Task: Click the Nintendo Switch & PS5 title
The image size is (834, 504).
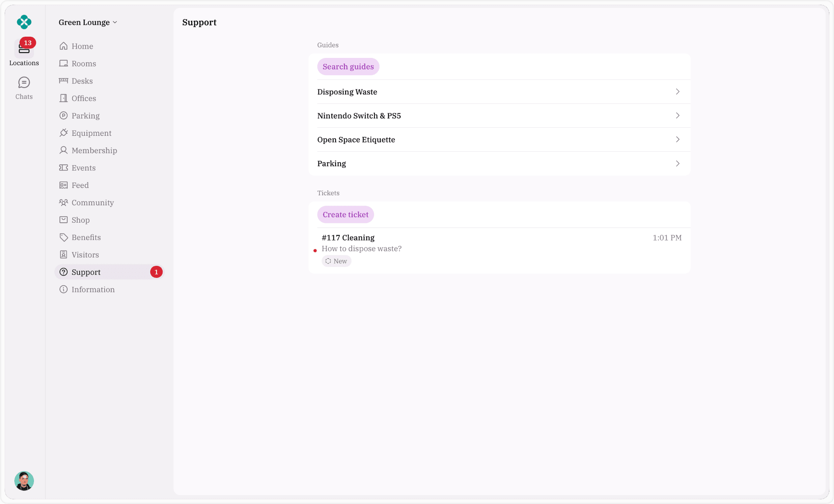Action: tap(359, 116)
